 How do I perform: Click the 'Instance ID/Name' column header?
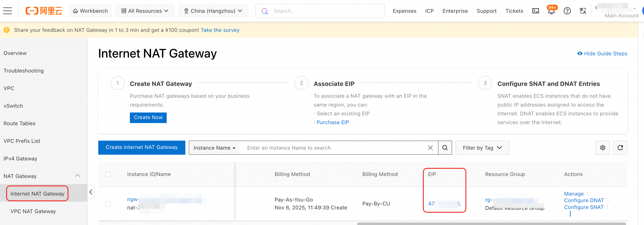[x=149, y=174]
